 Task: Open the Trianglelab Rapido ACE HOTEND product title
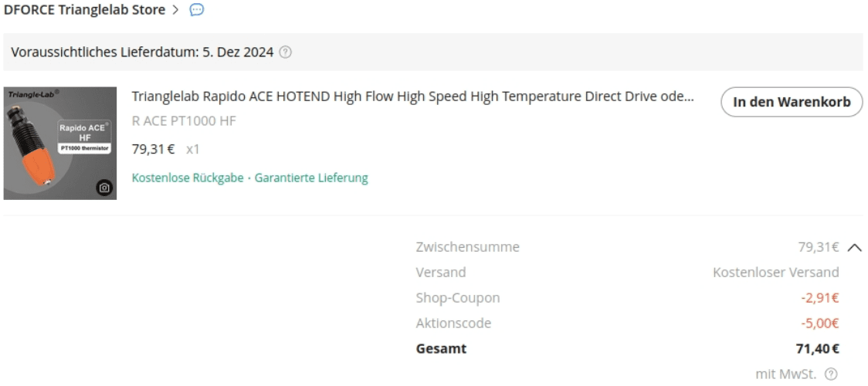(412, 101)
